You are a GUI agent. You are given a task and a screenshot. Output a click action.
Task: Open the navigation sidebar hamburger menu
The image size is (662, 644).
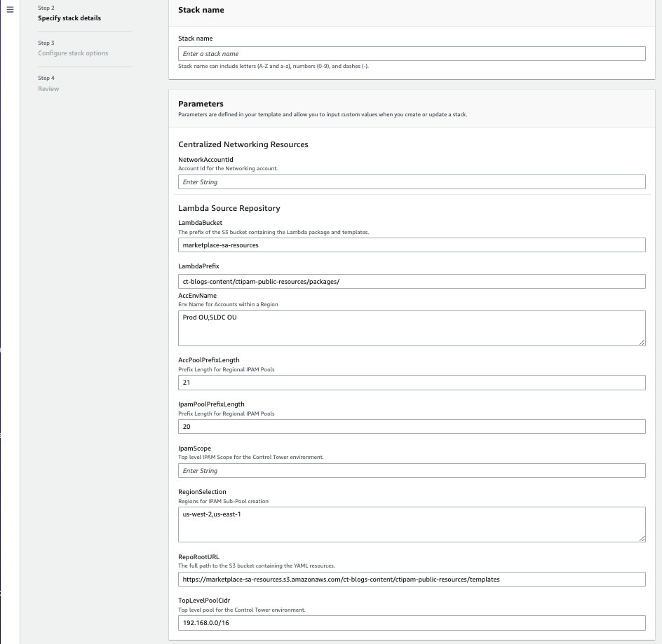pyautogui.click(x=10, y=9)
